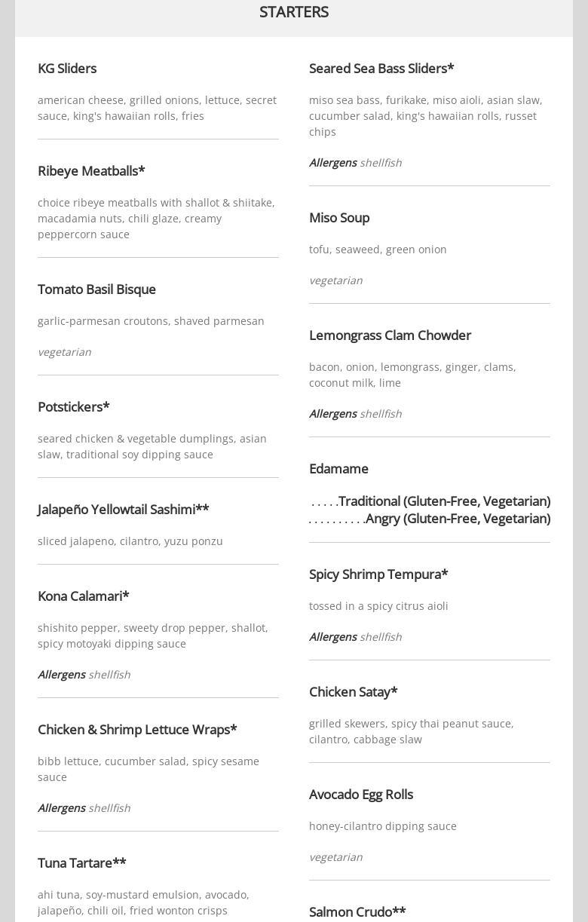Viewport: 588px width, 922px height.
Task: Open the Chicken Satay menu item
Action: point(353,692)
